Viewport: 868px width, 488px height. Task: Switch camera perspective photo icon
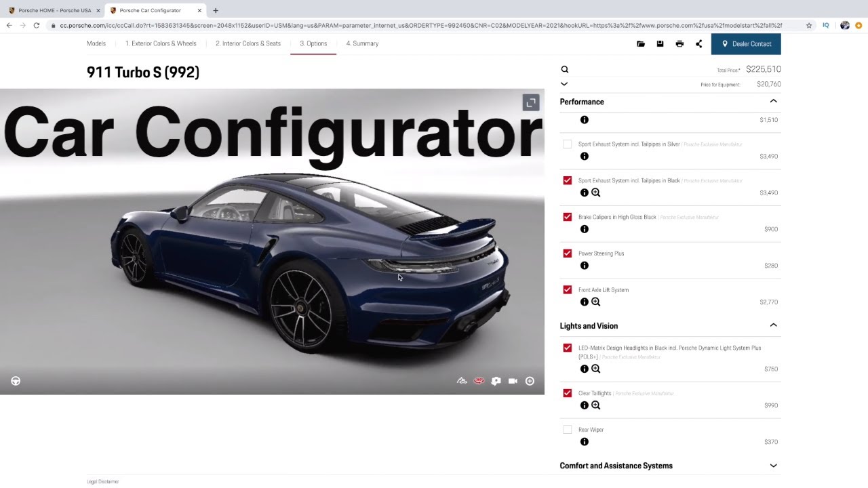pyautogui.click(x=496, y=381)
